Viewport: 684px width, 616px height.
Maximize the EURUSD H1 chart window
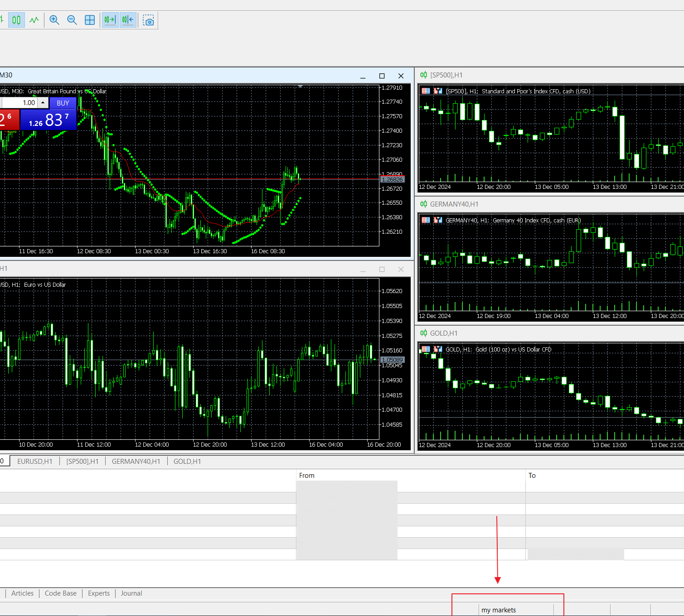[x=382, y=269]
